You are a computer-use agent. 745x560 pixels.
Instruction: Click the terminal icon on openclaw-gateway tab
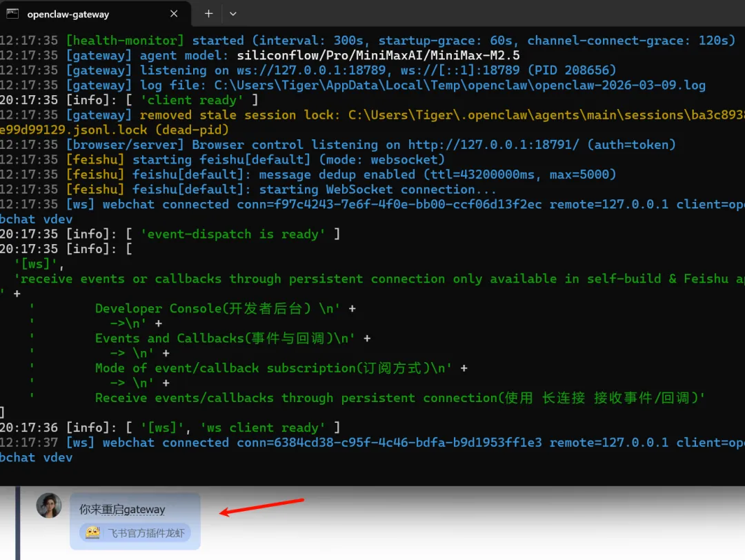(x=12, y=14)
